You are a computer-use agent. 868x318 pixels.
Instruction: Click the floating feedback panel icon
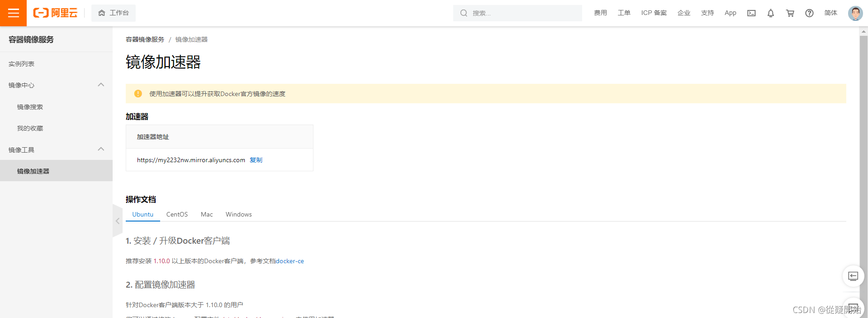(x=853, y=276)
